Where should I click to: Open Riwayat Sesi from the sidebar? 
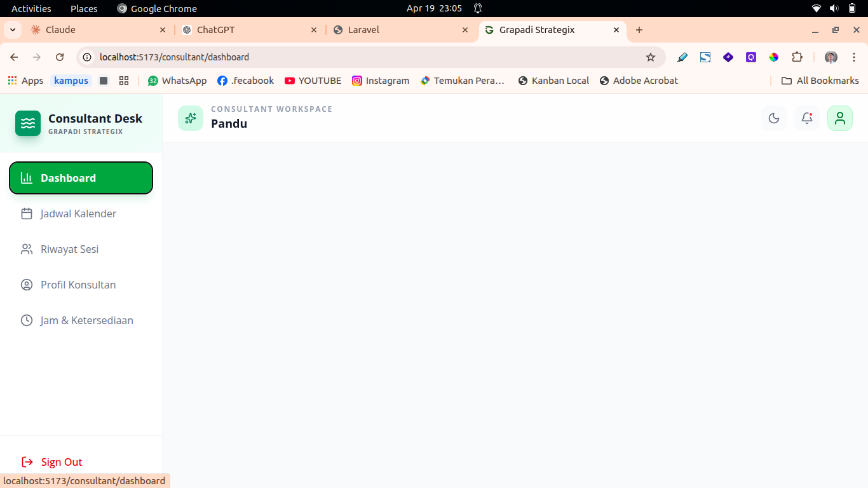click(69, 249)
